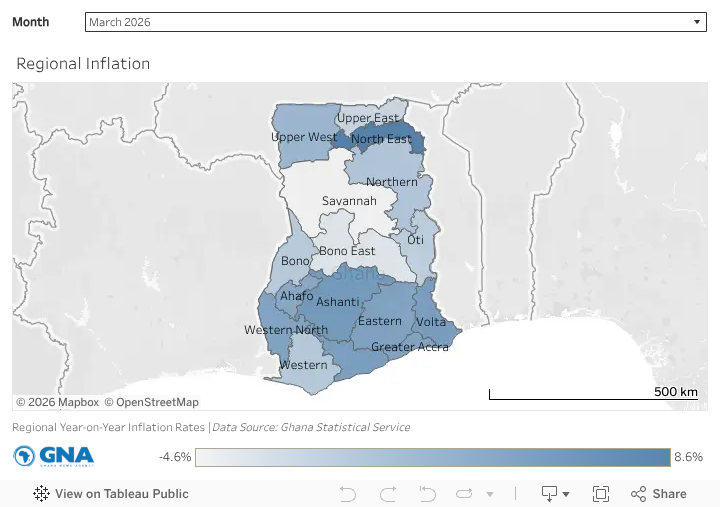Click the GNA logo

pos(53,456)
